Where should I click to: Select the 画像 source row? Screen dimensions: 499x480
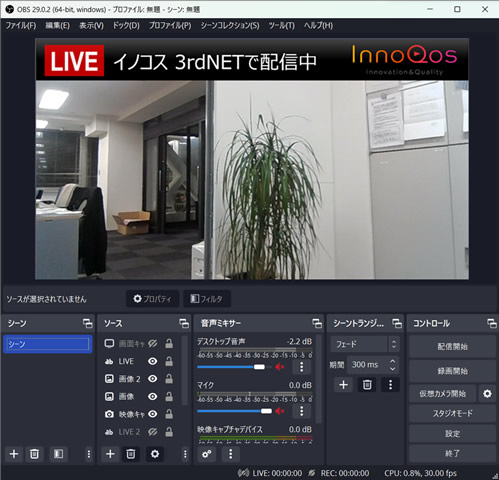[x=140, y=396]
